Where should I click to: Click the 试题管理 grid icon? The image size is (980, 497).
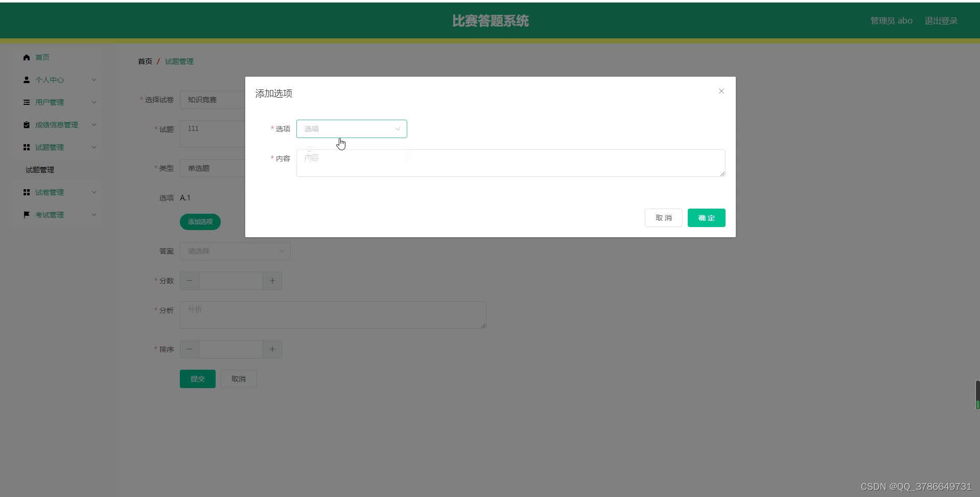click(27, 147)
